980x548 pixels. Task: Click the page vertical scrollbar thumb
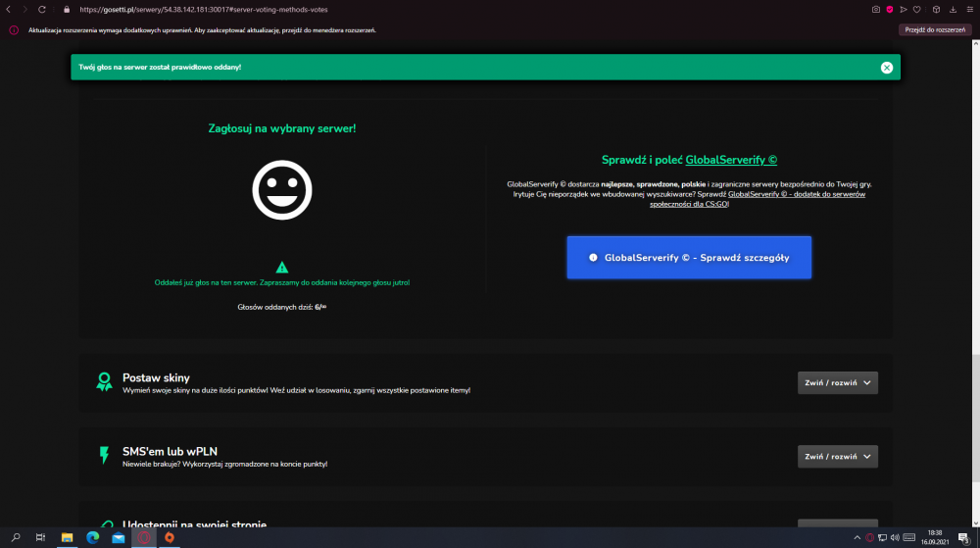click(976, 418)
